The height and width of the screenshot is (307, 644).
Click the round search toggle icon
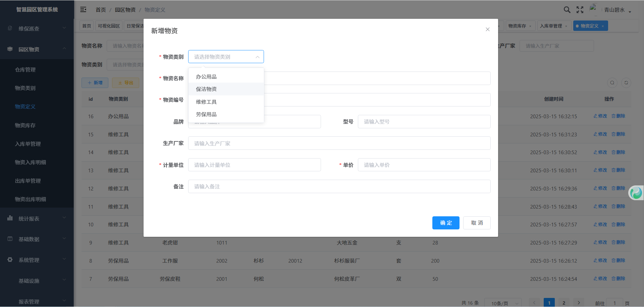click(x=612, y=83)
